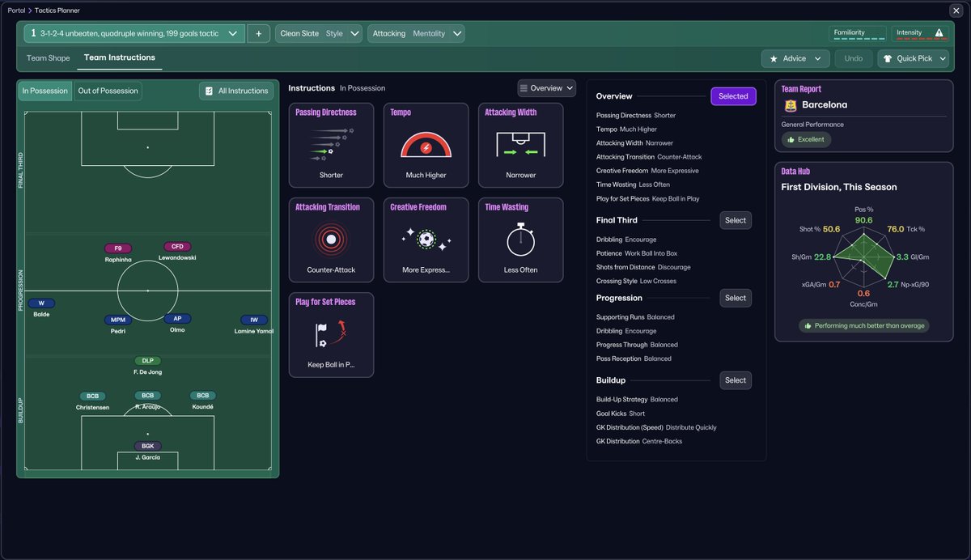Switch to Out of Possession view
The height and width of the screenshot is (560, 971).
(x=108, y=91)
